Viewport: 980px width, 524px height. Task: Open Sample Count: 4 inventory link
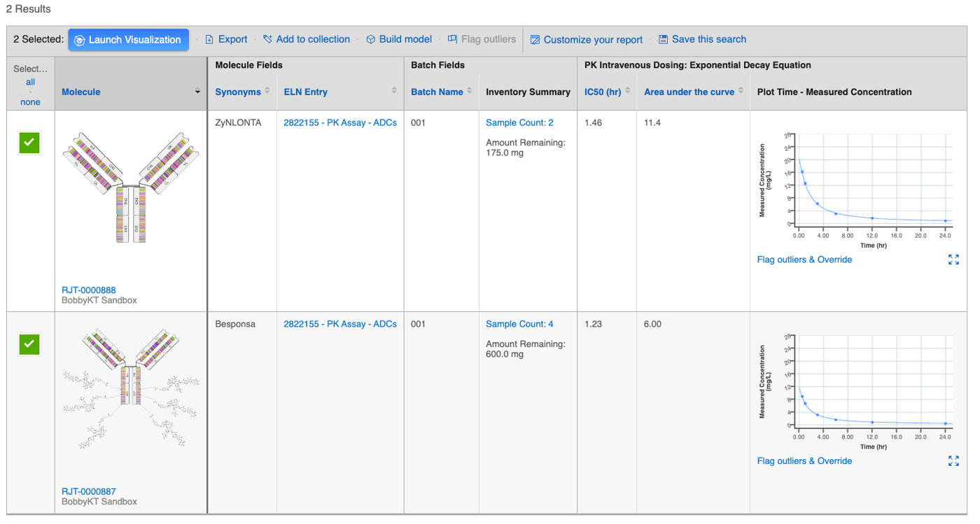pyautogui.click(x=519, y=324)
